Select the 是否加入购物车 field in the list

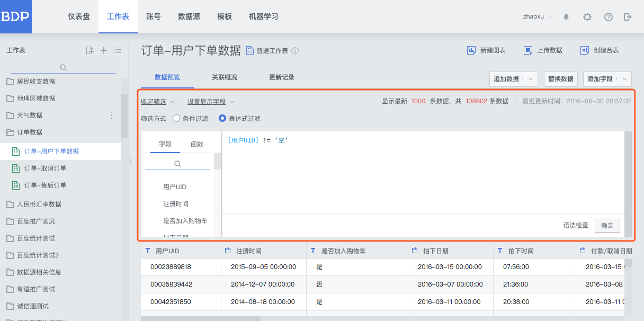tap(185, 221)
